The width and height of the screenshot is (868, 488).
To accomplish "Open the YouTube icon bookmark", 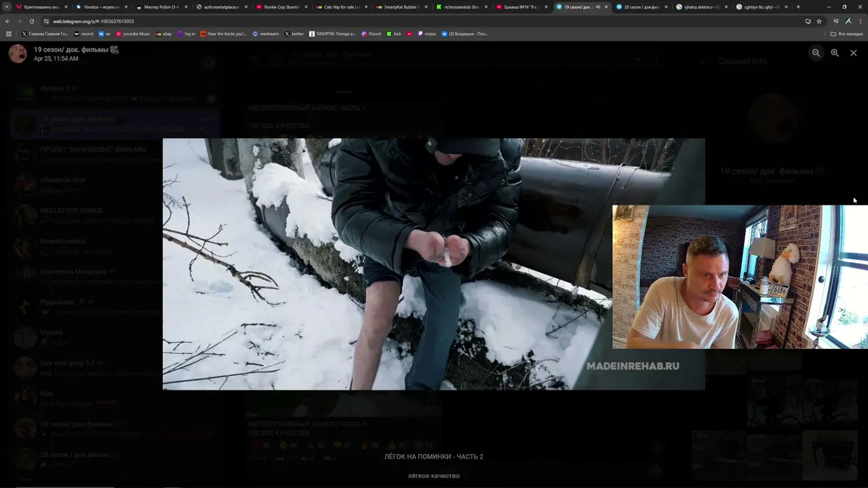I will point(410,33).
